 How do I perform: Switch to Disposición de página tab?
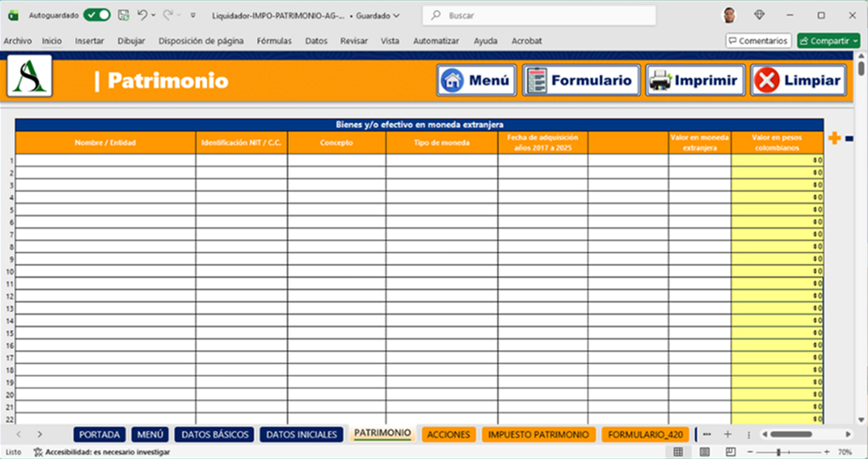[201, 41]
